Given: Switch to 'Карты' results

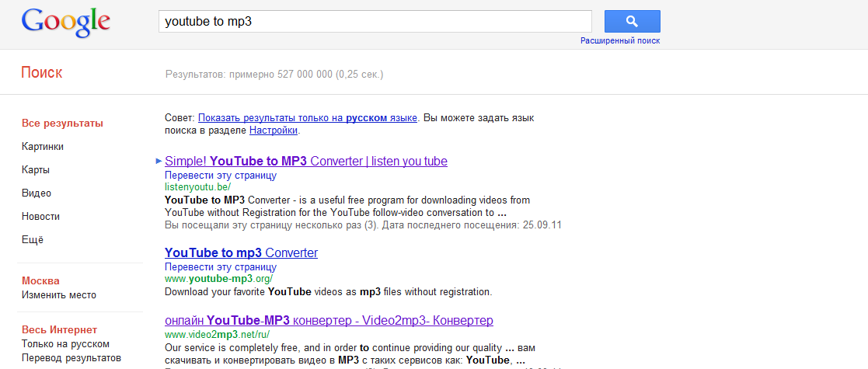Looking at the screenshot, I should tap(36, 170).
